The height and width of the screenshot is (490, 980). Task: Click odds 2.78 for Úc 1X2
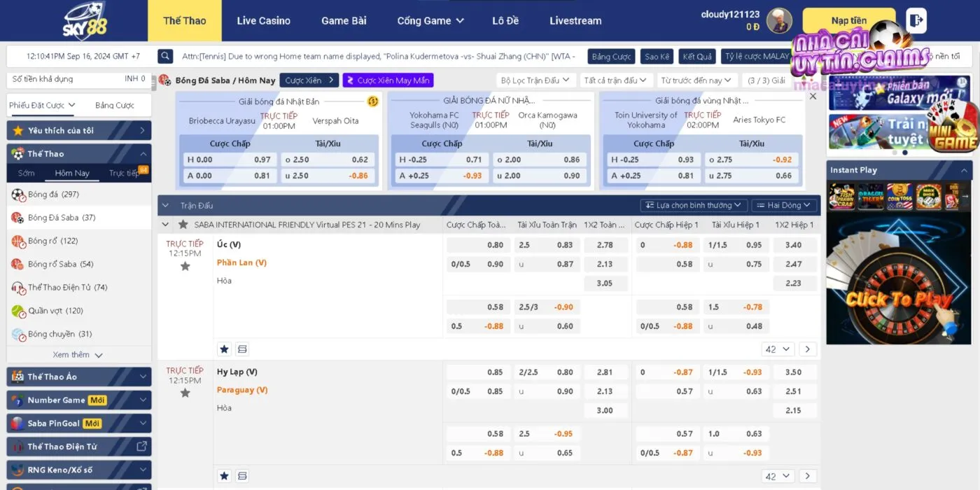point(605,245)
